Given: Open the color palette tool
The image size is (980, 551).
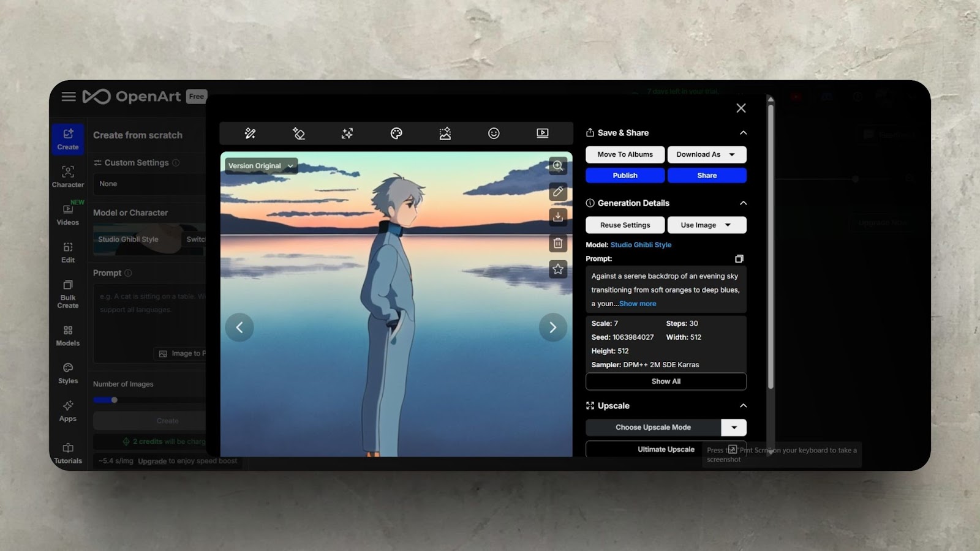Looking at the screenshot, I should [396, 133].
